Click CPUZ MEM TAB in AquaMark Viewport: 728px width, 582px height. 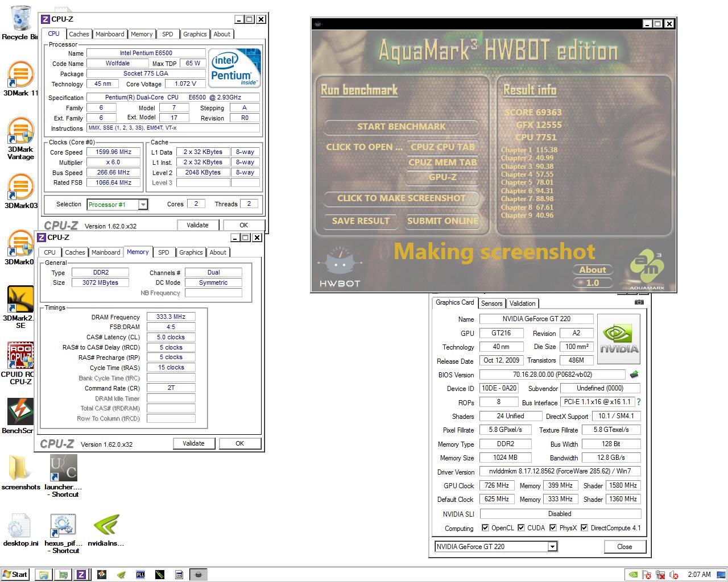[x=442, y=162]
